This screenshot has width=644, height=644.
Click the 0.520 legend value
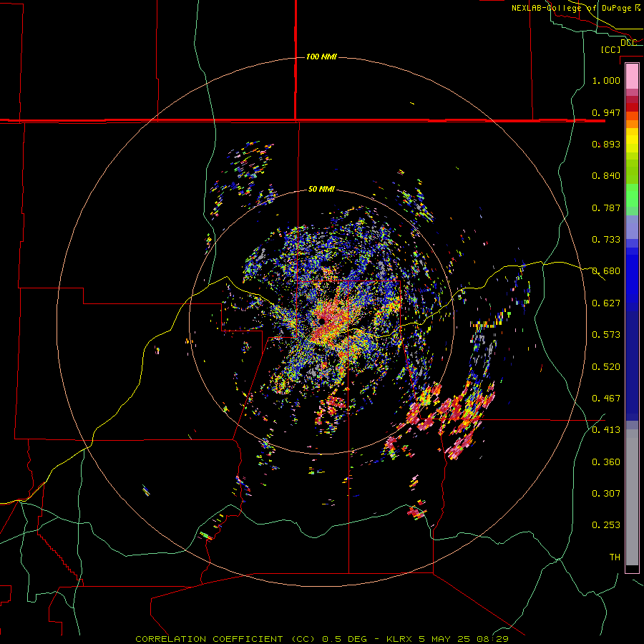pyautogui.click(x=606, y=367)
